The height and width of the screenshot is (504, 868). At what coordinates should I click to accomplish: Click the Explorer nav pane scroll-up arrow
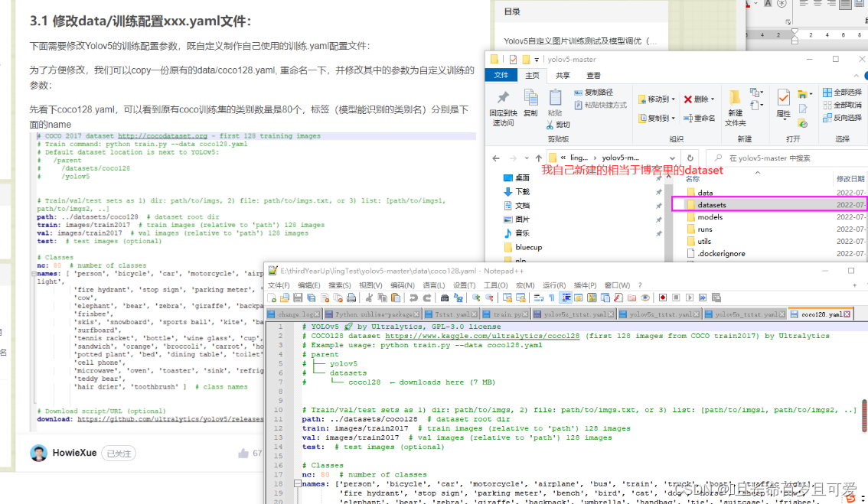669,177
